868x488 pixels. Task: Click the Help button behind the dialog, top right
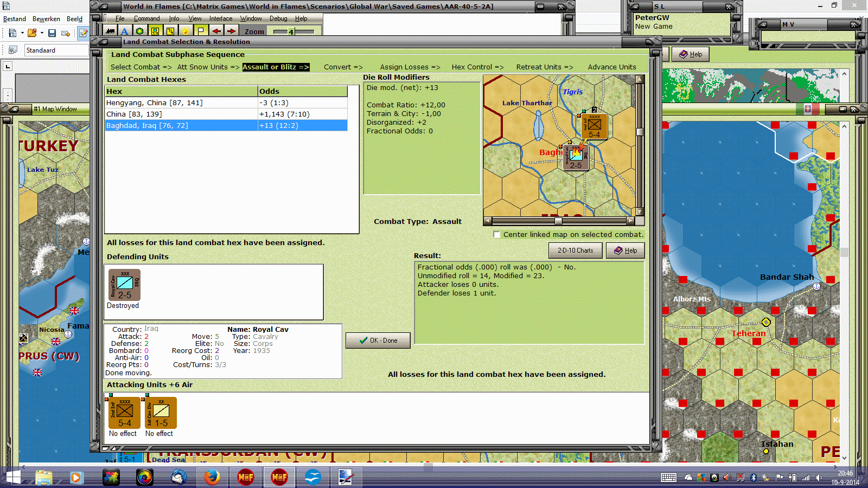691,54
